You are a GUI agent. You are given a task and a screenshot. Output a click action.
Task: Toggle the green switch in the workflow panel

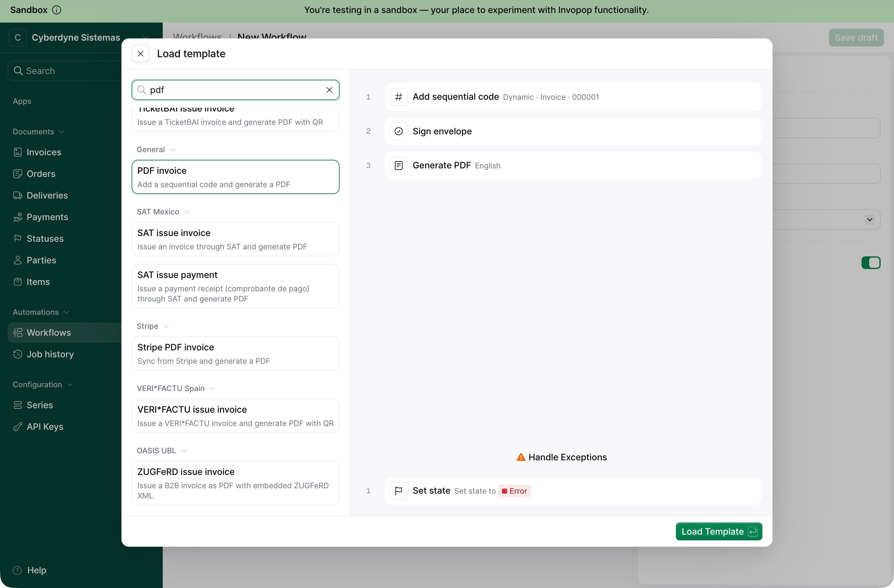(871, 263)
